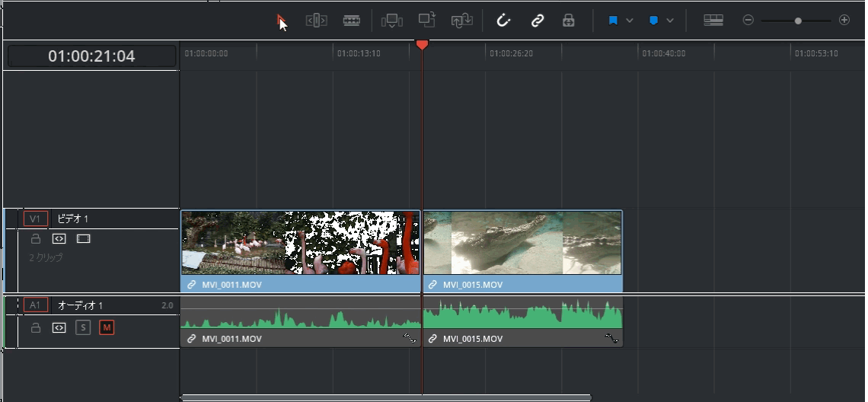Viewport: 868px width, 402px height.
Task: Zoom in timeline with plus button
Action: [844, 21]
